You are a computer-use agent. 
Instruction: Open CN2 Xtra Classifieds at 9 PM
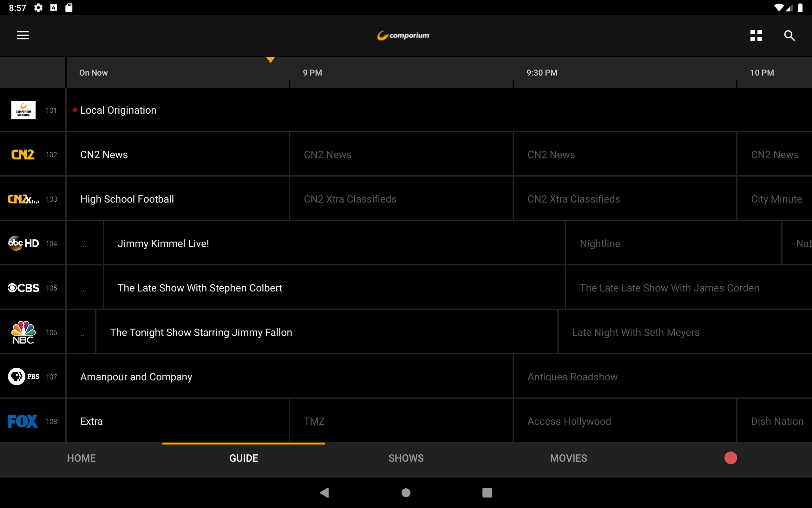tap(401, 199)
